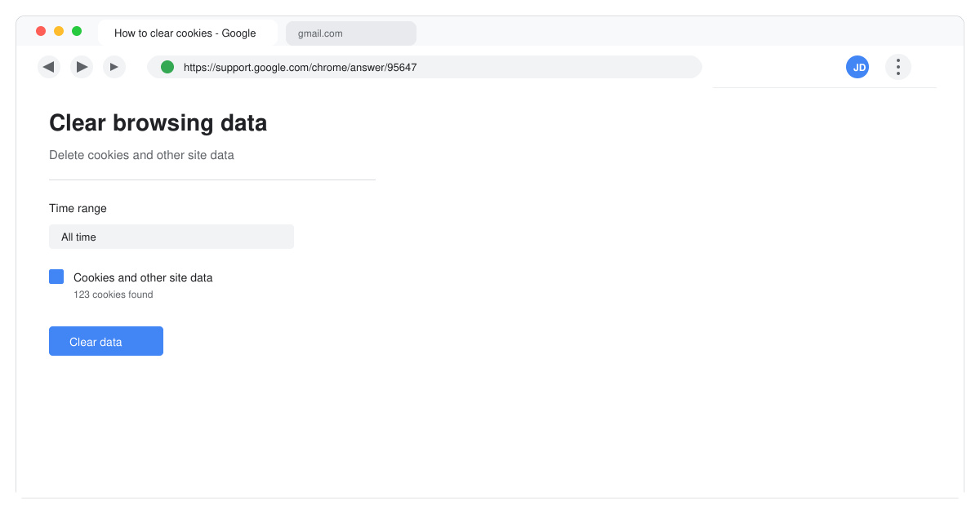Click the Clear browsing data heading
980x514 pixels.
(158, 122)
